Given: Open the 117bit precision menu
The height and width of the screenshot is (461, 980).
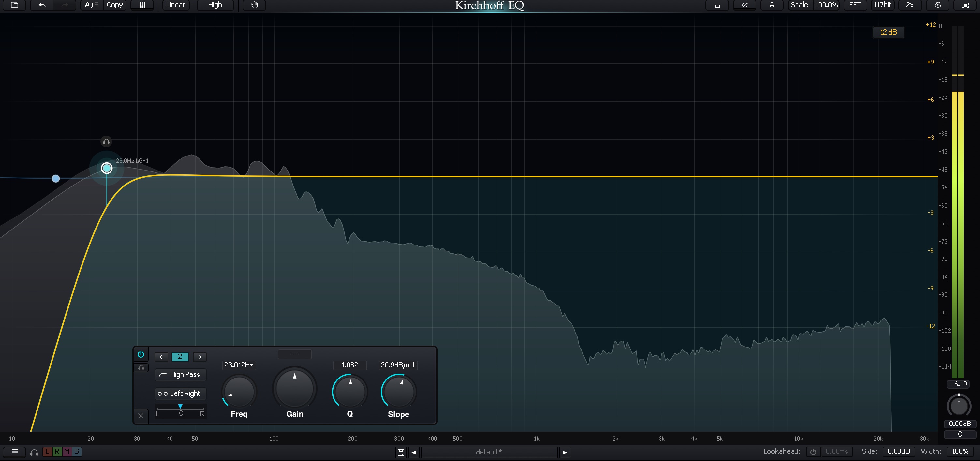Looking at the screenshot, I should point(882,5).
